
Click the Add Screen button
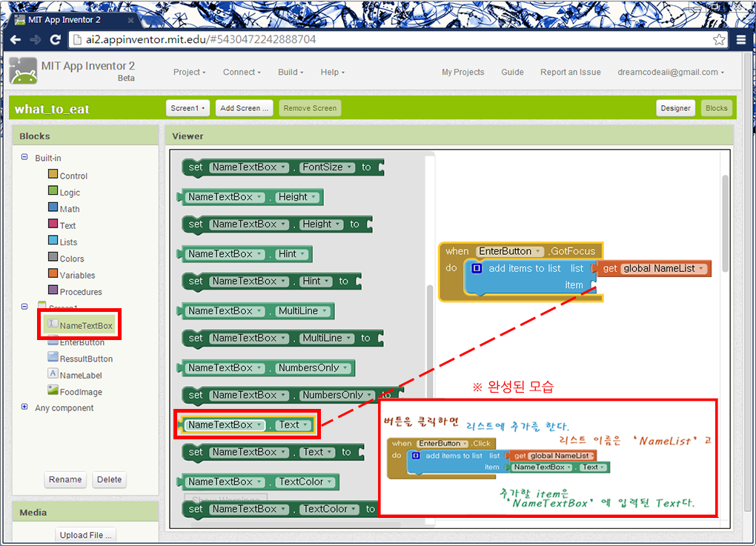click(x=244, y=108)
